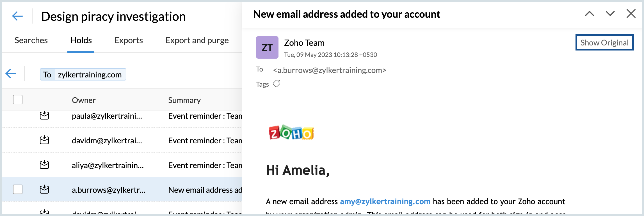Open the Exports tab

click(129, 40)
